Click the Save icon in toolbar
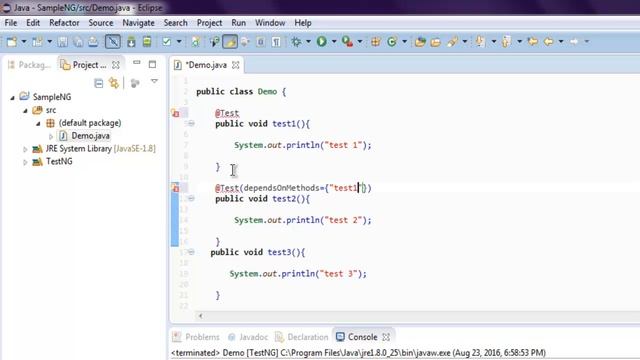Viewport: 640px width, 360px height. coord(62,41)
